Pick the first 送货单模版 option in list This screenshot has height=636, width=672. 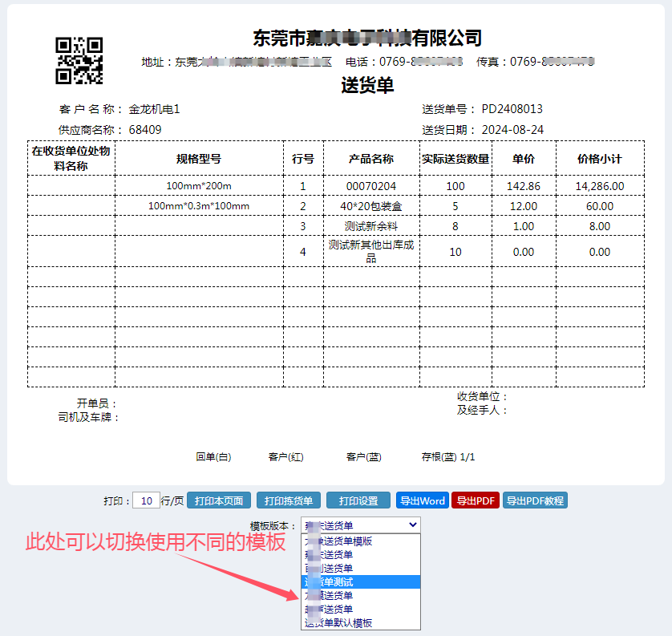pos(361,541)
